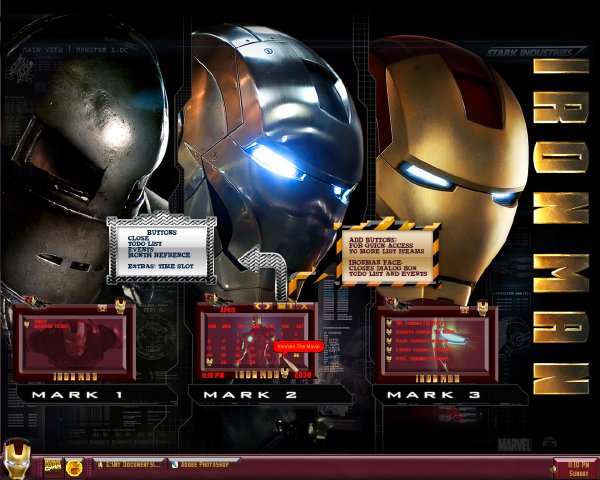Select first item bullet in Mark 1 list

click(26, 324)
